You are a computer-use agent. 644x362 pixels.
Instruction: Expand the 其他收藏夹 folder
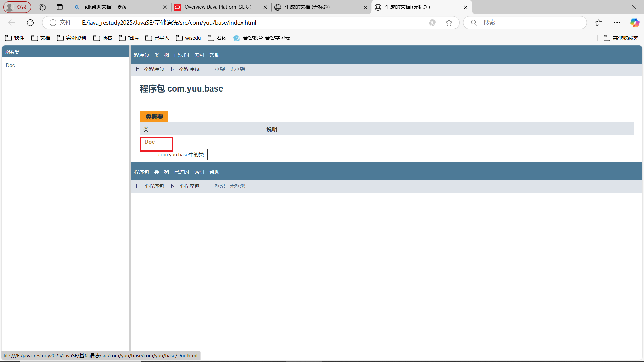click(621, 38)
